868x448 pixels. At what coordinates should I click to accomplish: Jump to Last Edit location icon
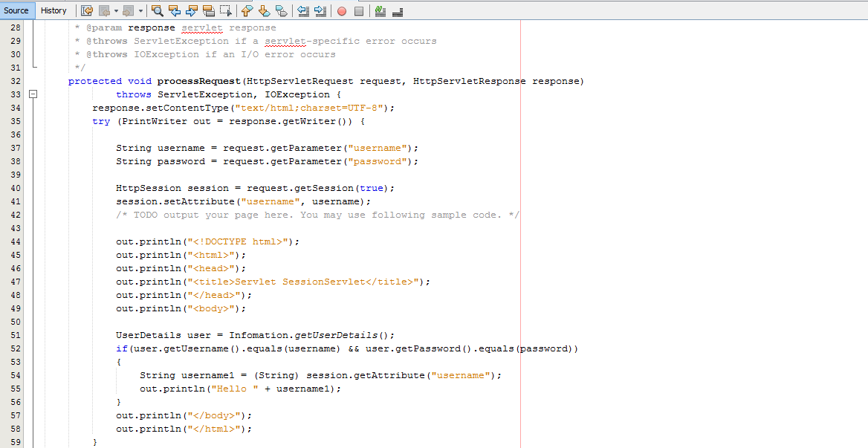(x=87, y=10)
